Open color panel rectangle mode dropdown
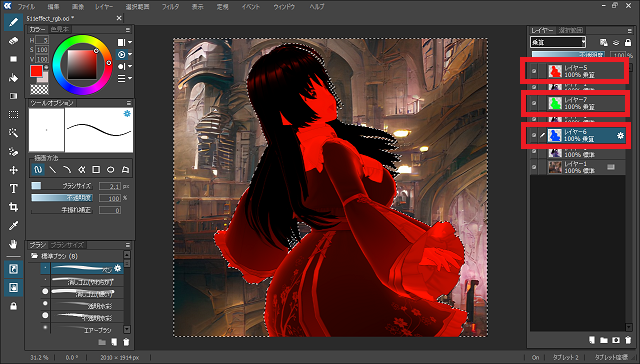 (x=124, y=42)
